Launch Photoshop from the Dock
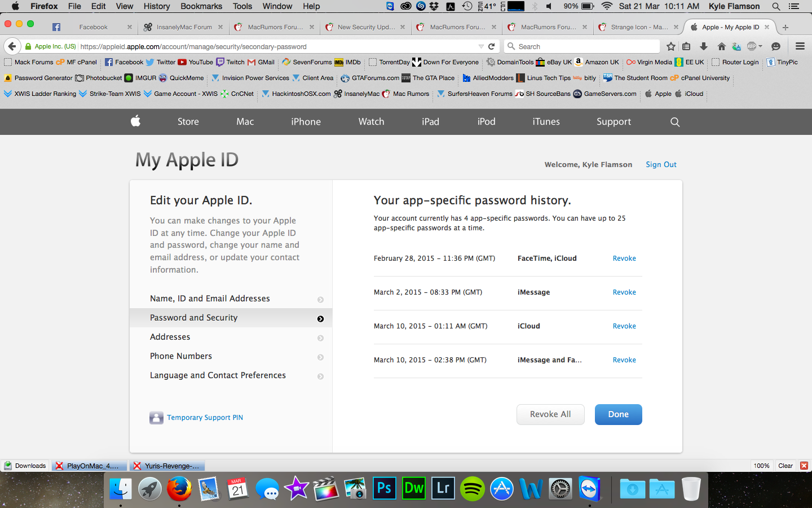The height and width of the screenshot is (508, 812). point(385,489)
